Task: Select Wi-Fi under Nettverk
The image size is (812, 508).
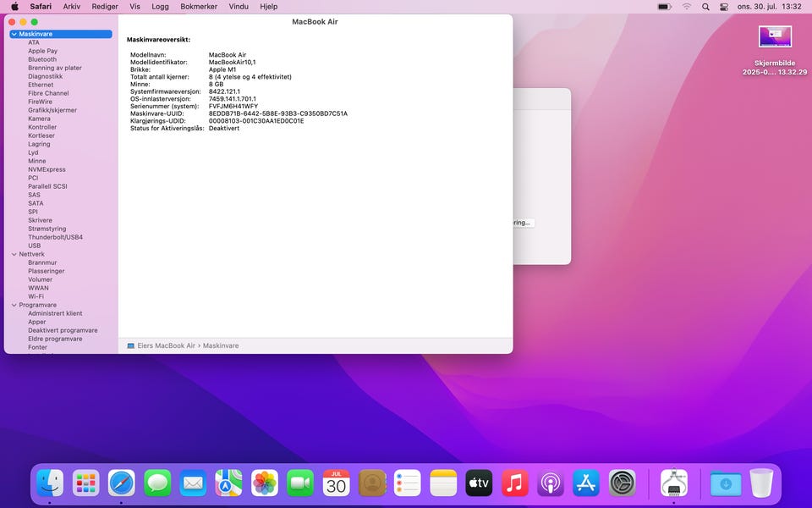Action: (x=36, y=296)
